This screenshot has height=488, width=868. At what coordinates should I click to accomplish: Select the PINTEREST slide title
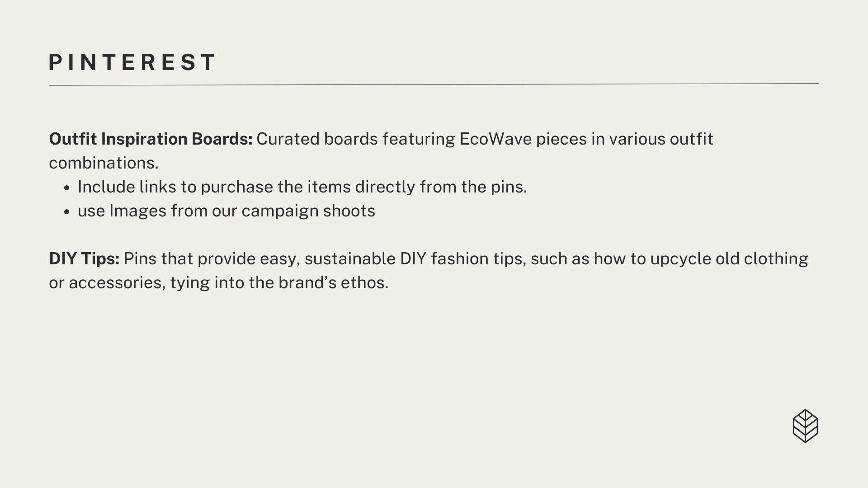point(132,62)
